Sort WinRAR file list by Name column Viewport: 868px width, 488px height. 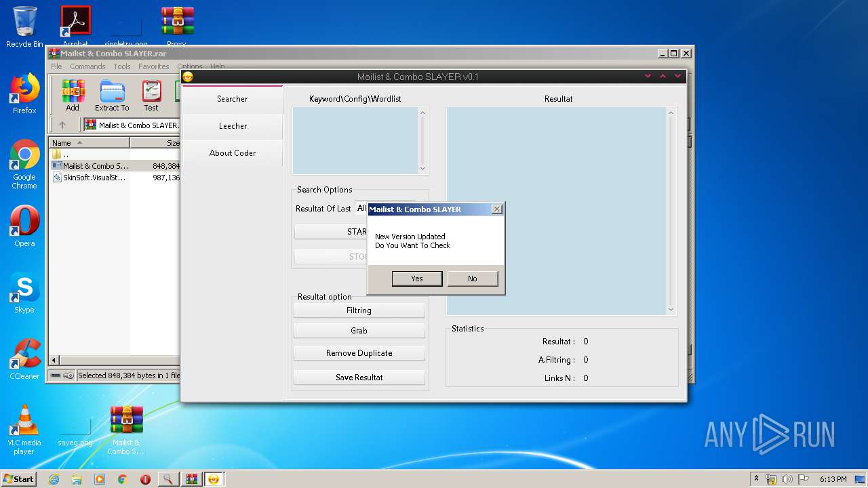click(x=89, y=143)
